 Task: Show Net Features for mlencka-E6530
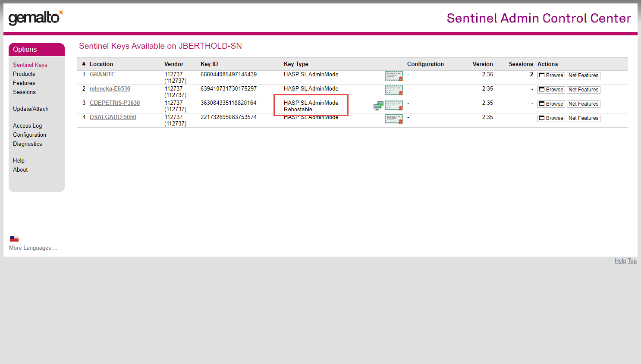click(583, 90)
